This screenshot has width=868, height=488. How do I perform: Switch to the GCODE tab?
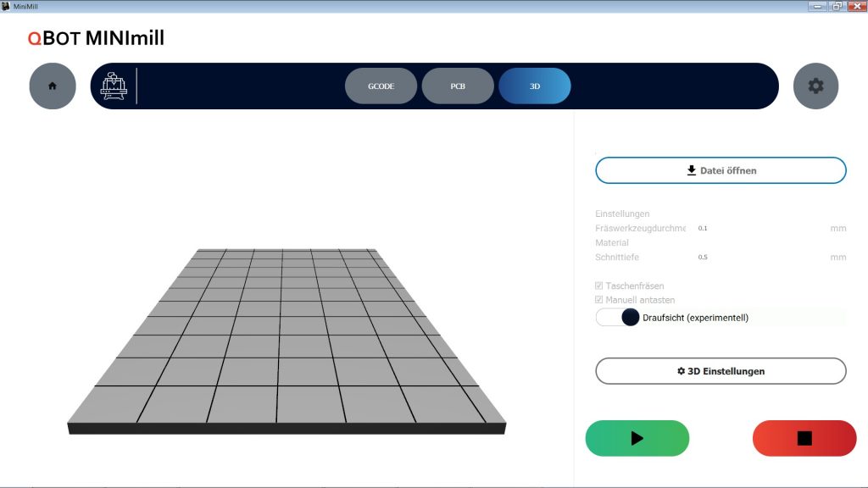(x=381, y=86)
